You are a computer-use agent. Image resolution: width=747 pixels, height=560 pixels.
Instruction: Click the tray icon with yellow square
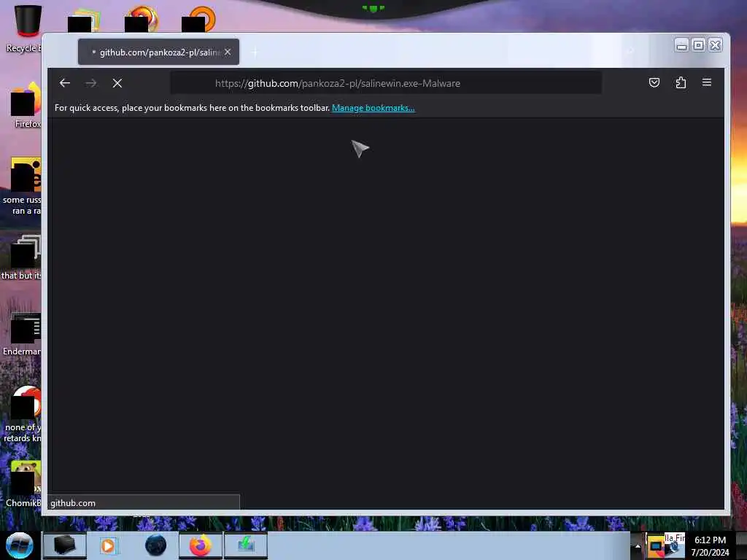pyautogui.click(x=655, y=545)
